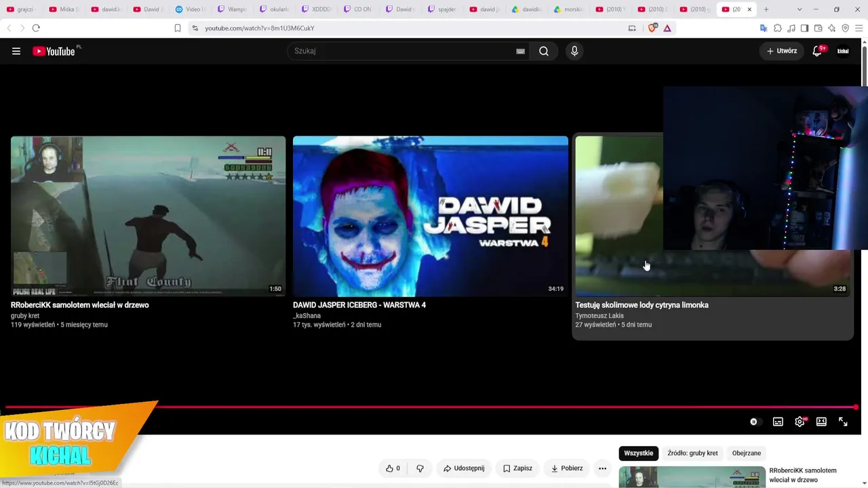Open video player settings gear
The image size is (868, 488).
point(800,422)
